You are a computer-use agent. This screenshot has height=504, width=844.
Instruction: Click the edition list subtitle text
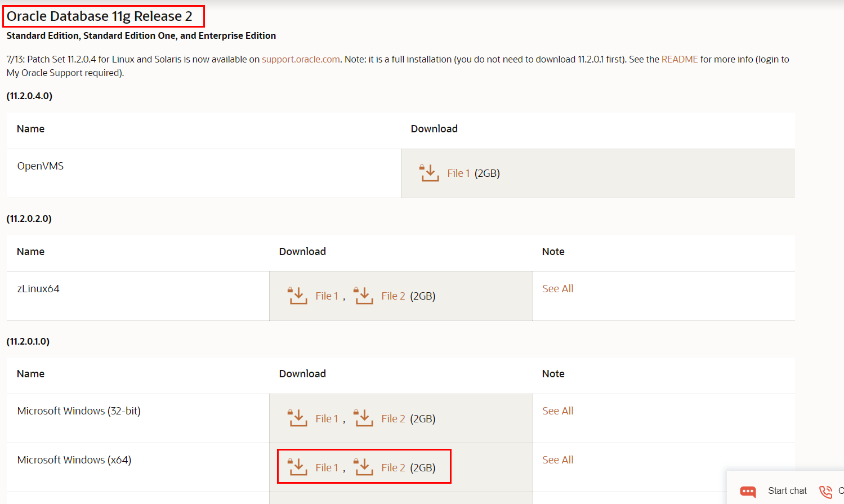[x=141, y=35]
